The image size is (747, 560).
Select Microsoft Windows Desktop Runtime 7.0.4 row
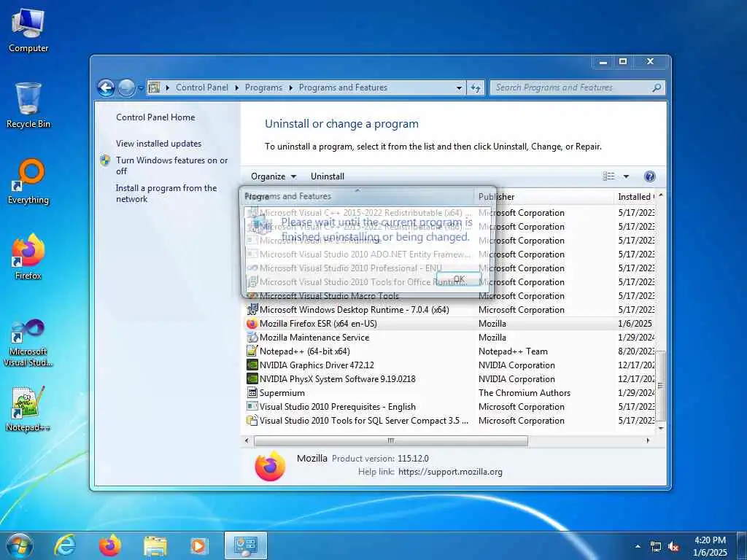[449, 309]
